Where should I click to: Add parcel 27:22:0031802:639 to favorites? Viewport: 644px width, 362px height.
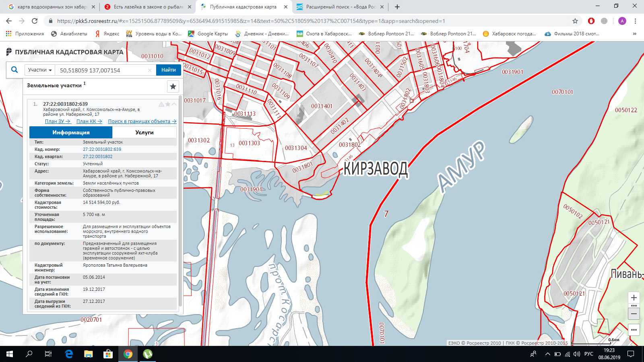pyautogui.click(x=168, y=104)
